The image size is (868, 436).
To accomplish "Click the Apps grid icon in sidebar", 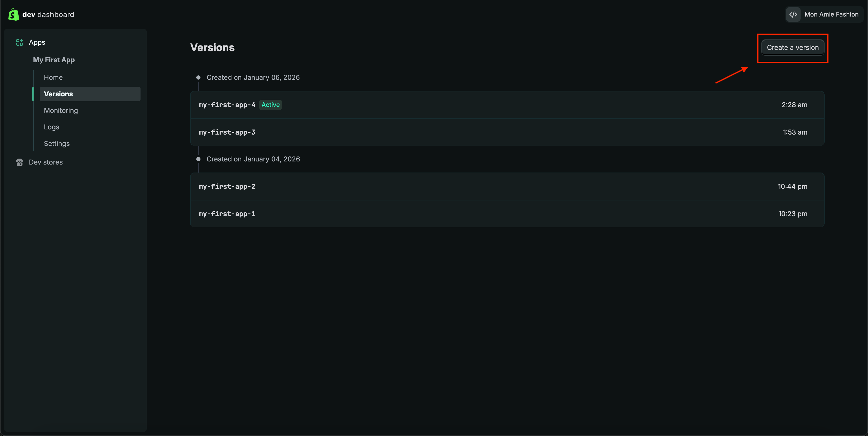I will [20, 42].
